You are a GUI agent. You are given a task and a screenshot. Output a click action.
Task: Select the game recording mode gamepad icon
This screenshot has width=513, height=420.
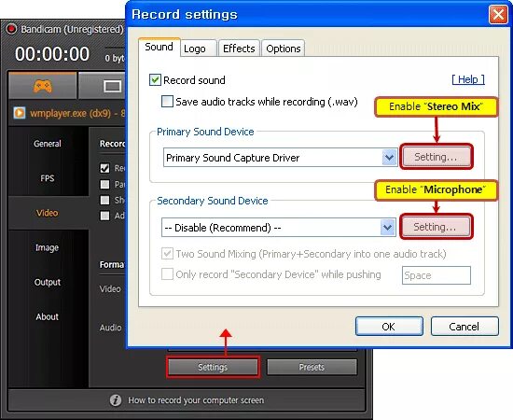click(43, 87)
